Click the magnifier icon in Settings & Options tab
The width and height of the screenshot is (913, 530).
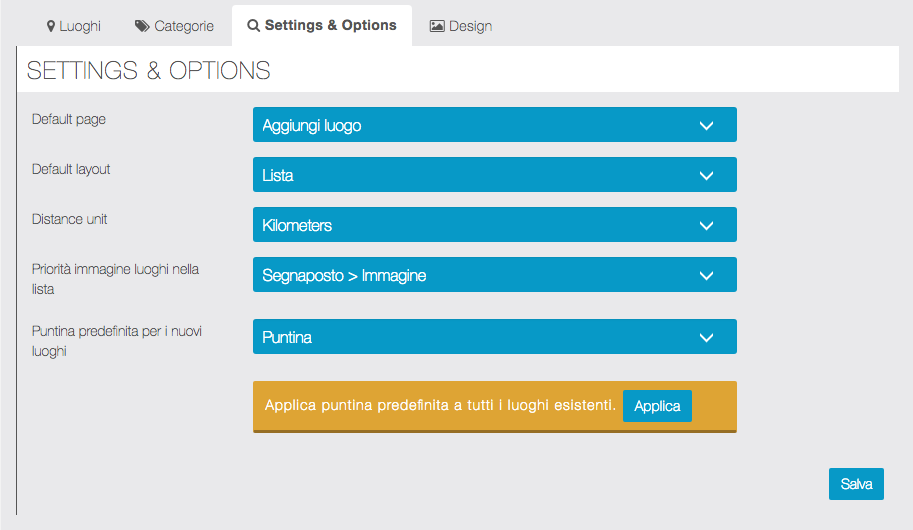pyautogui.click(x=253, y=26)
